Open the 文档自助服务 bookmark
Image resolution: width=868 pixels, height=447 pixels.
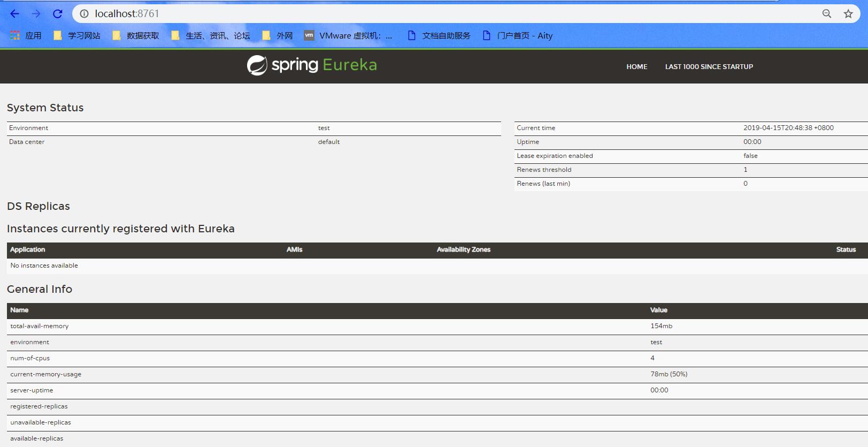[x=439, y=35]
